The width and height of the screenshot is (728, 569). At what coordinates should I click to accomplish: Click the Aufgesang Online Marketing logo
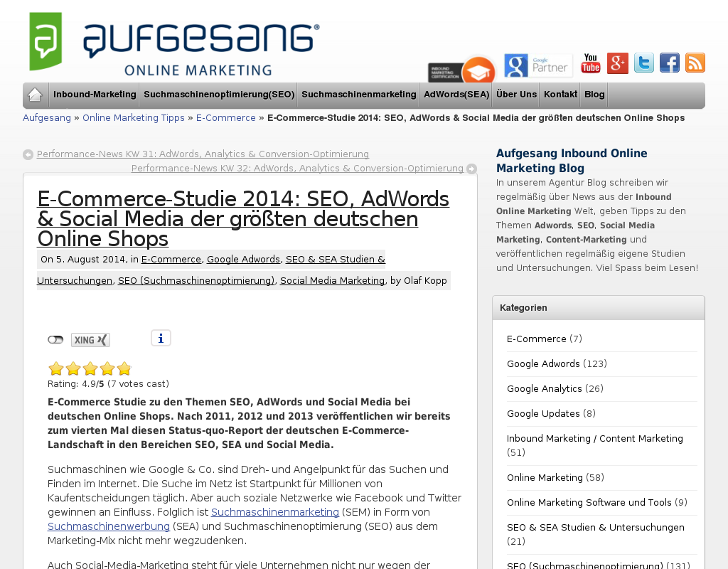[174, 43]
